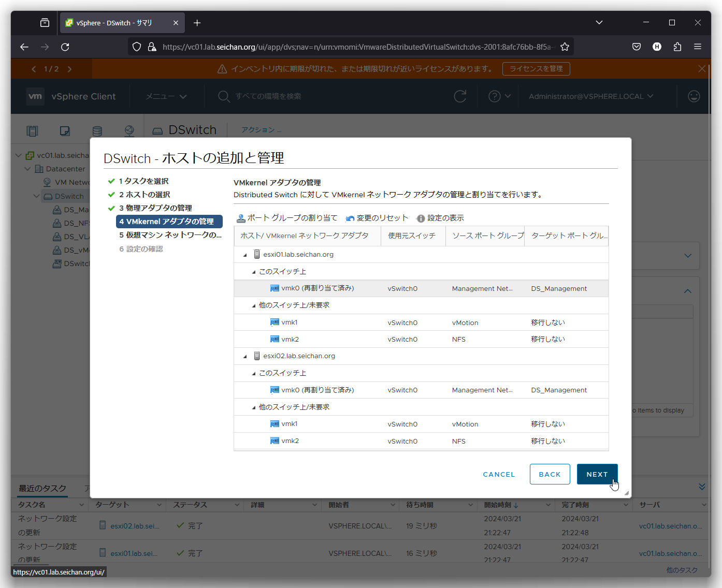Collapse このスイッチ上 group under esxi02

pos(254,373)
